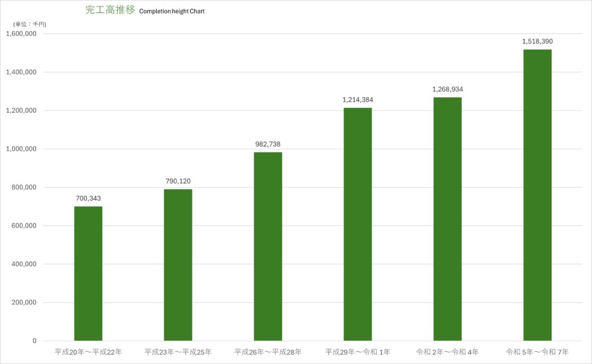Select the 1,600,000 axis value
The image size is (592, 364).
click(21, 34)
